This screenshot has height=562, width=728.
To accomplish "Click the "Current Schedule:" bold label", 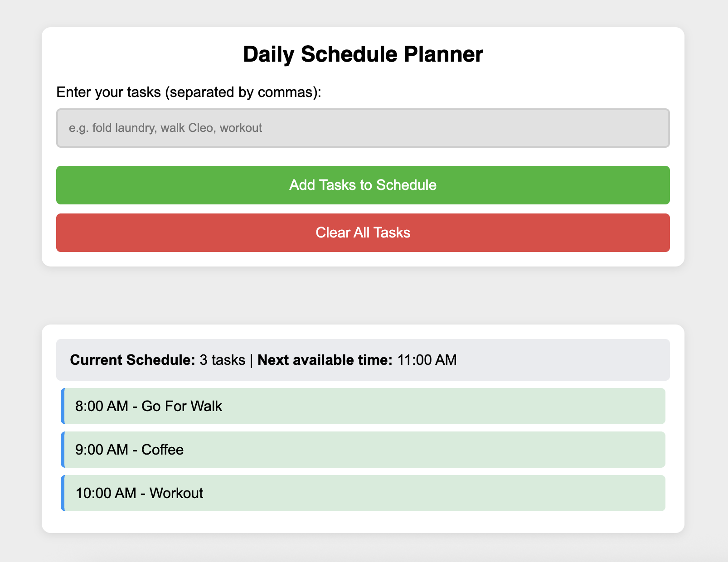I will [x=132, y=360].
